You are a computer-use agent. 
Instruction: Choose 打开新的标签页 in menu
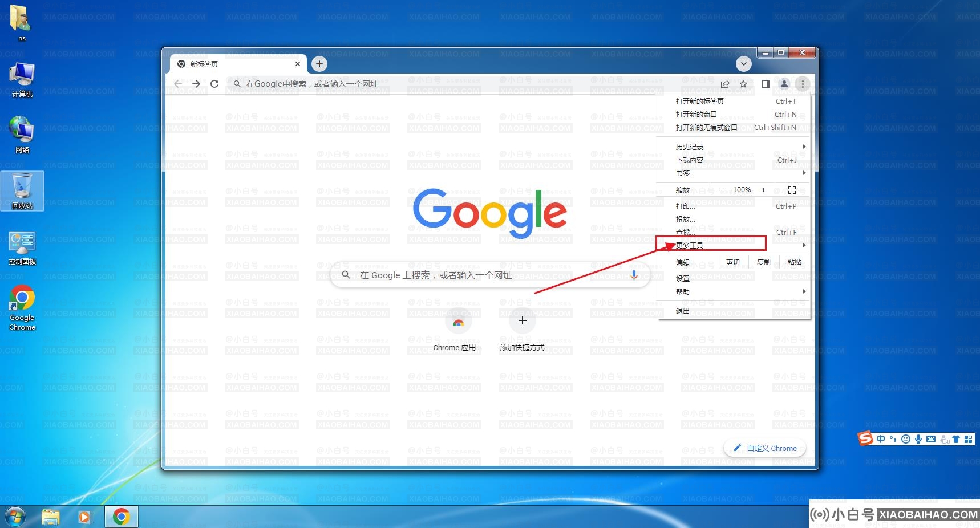pyautogui.click(x=733, y=101)
